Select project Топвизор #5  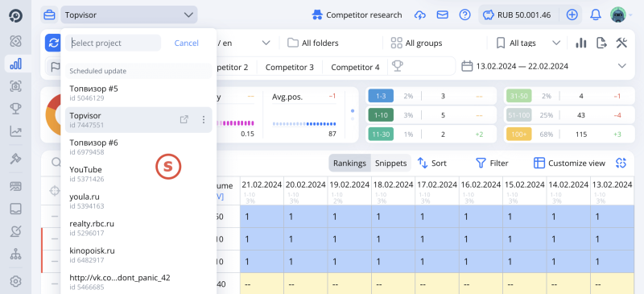pyautogui.click(x=138, y=93)
